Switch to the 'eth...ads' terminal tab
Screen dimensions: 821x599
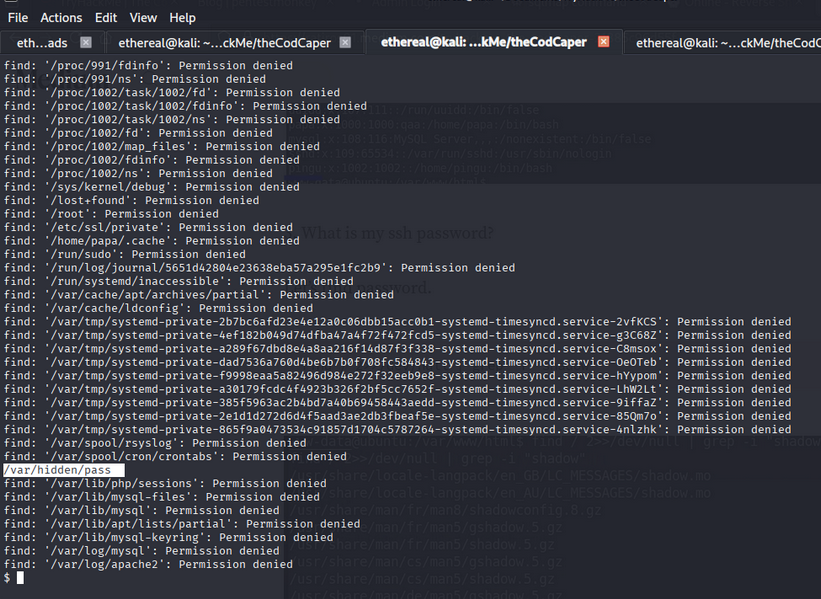tap(42, 42)
